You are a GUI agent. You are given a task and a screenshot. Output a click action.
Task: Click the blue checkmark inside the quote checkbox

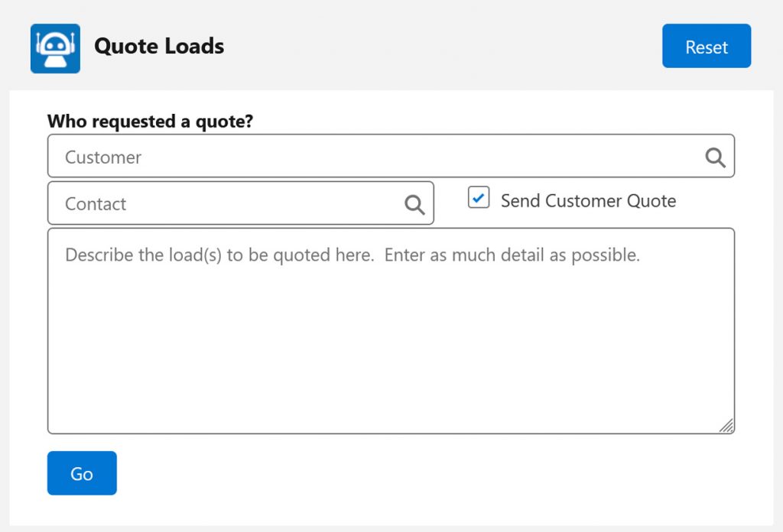coord(479,198)
